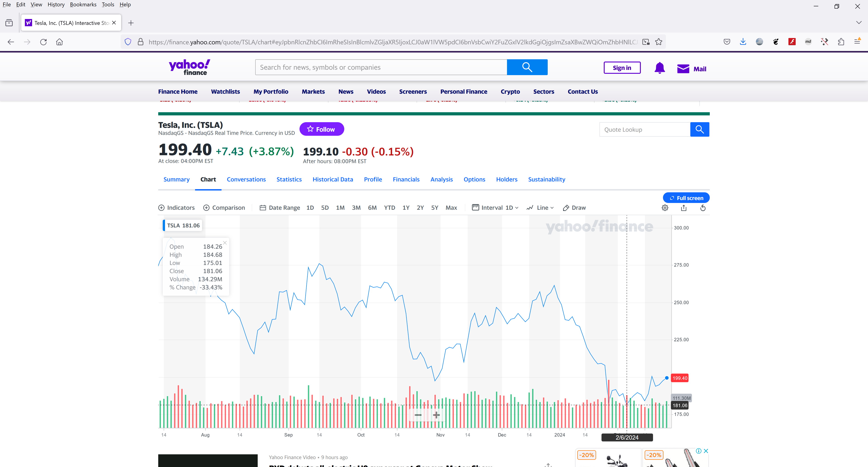Open the tracking protection shield icon
868x467 pixels.
click(x=128, y=42)
